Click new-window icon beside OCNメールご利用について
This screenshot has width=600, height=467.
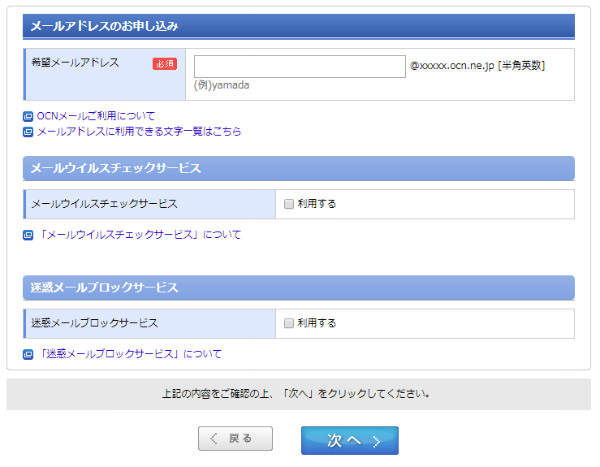[28, 116]
